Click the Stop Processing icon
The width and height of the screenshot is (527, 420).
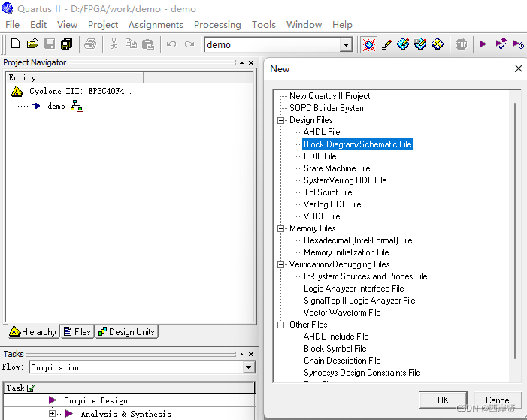(461, 44)
